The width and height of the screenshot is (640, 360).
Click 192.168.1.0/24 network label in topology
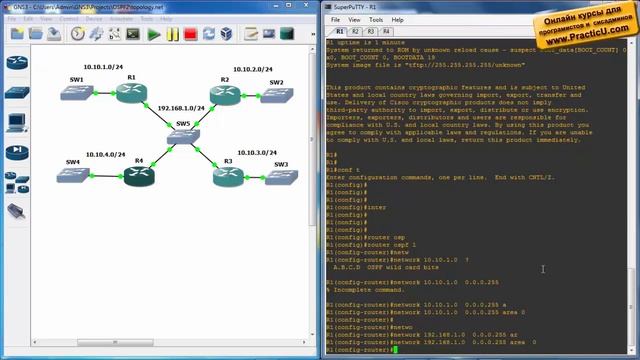click(x=181, y=108)
